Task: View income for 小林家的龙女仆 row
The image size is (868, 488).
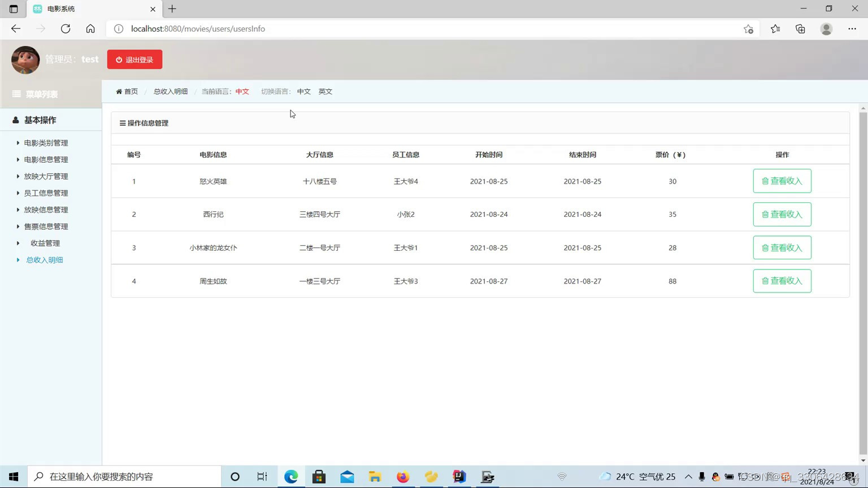Action: tap(782, 247)
